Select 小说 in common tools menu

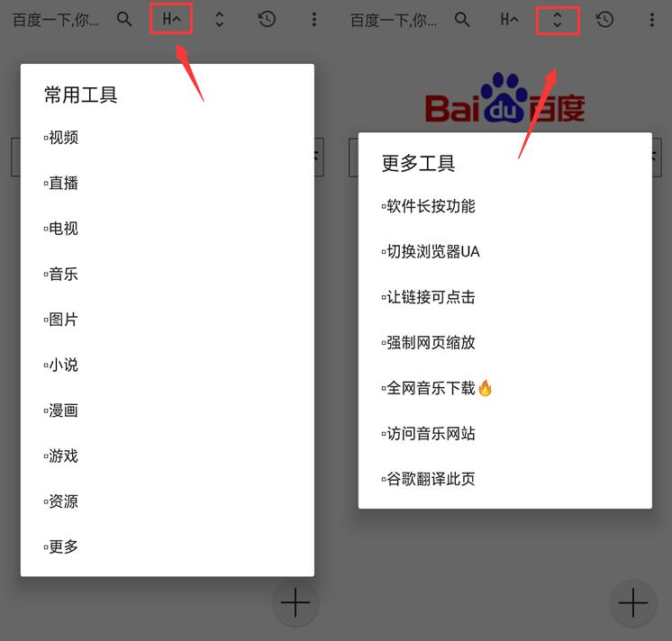point(61,365)
